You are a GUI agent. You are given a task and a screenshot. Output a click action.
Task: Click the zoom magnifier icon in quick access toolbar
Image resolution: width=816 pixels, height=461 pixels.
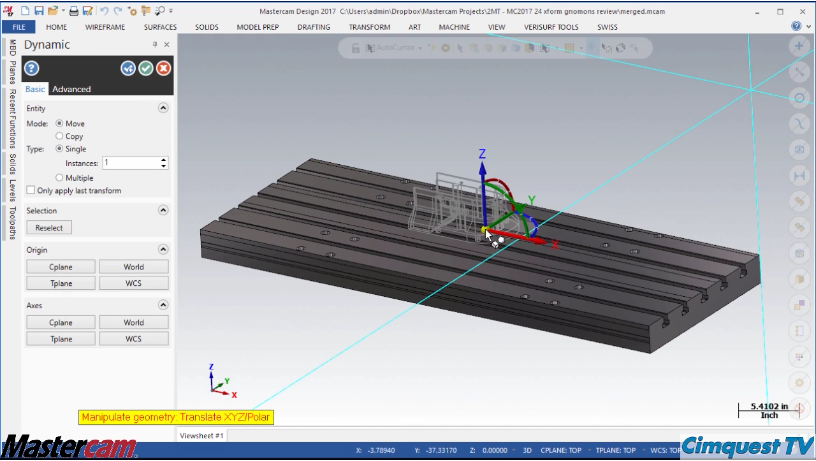[160, 11]
